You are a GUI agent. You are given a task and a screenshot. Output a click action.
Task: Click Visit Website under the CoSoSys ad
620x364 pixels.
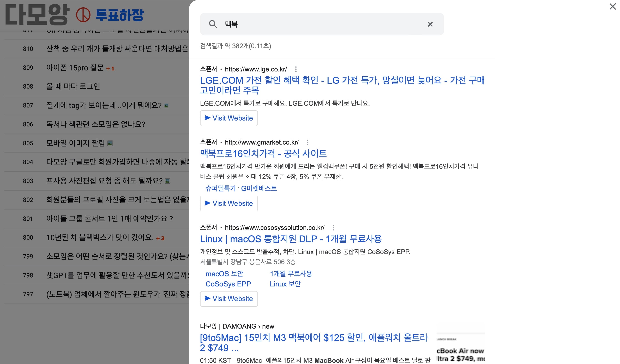(x=229, y=299)
